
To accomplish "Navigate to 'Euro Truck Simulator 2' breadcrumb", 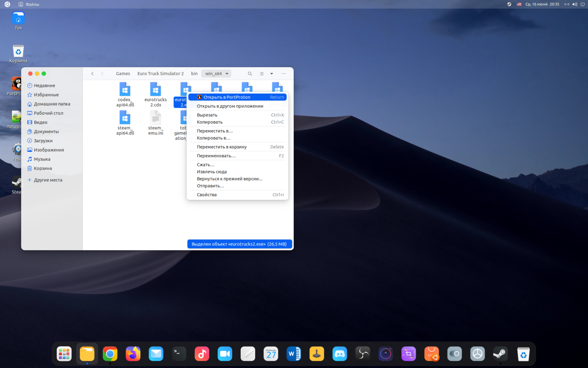I will coord(160,74).
